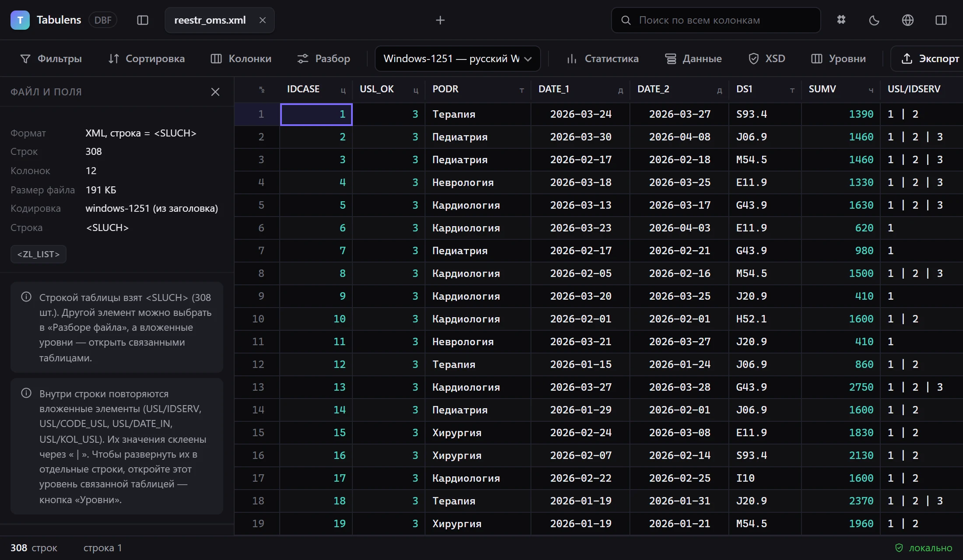Click the локально status indicator
The height and width of the screenshot is (560, 963).
[924, 548]
